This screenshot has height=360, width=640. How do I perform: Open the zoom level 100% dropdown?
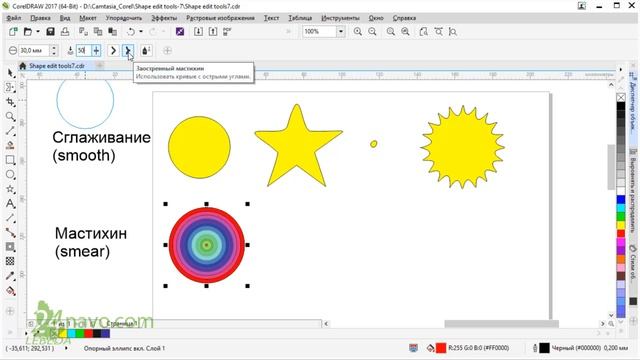click(340, 31)
